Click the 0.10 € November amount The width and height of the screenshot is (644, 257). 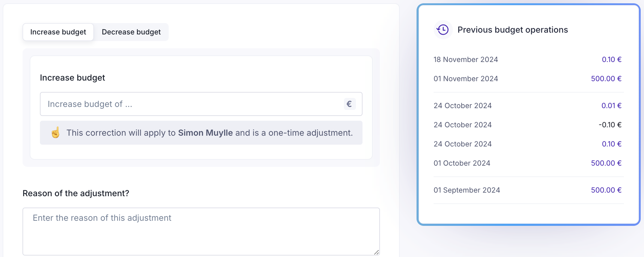(611, 60)
